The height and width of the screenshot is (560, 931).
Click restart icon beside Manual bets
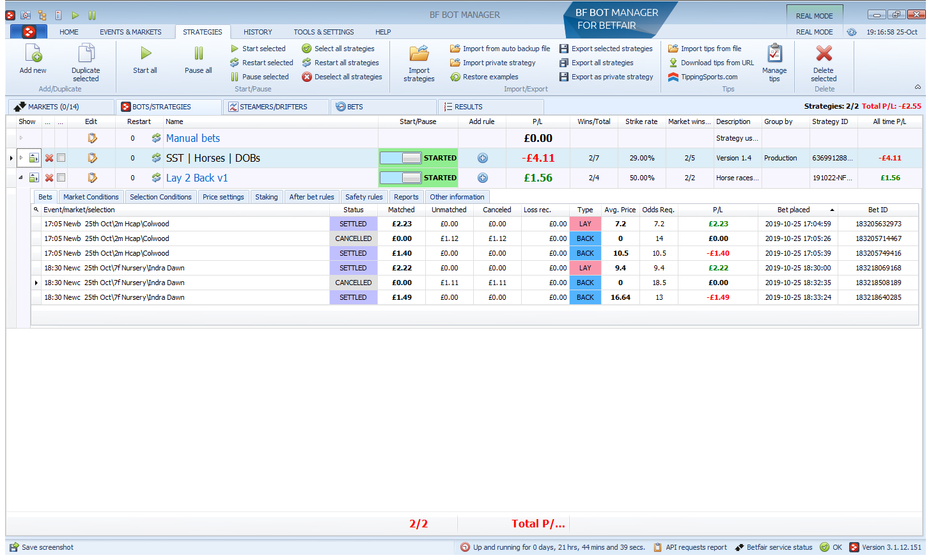(x=156, y=138)
